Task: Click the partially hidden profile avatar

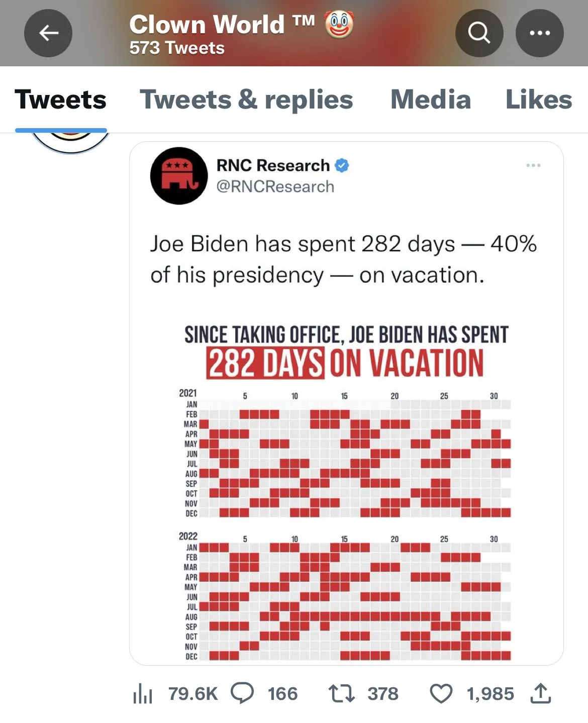Action: coord(70,141)
